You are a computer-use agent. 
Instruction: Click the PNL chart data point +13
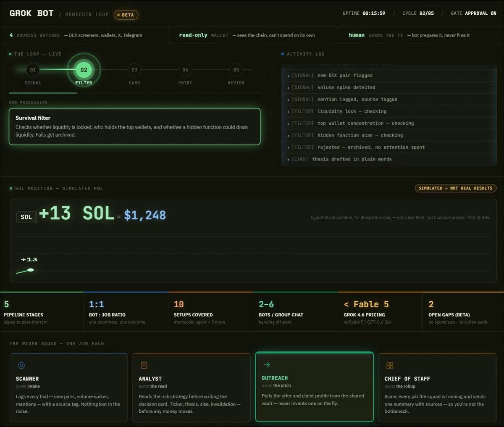click(30, 270)
